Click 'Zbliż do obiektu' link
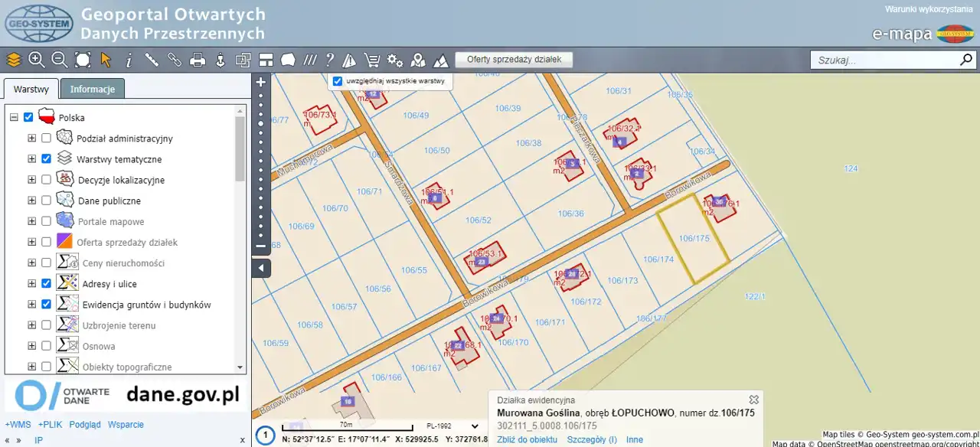This screenshot has width=980, height=447. (x=527, y=439)
